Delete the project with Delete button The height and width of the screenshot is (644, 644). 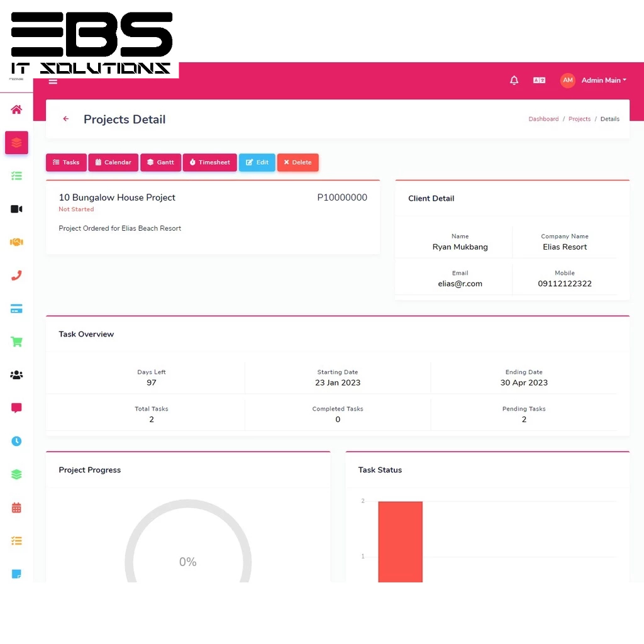click(297, 162)
